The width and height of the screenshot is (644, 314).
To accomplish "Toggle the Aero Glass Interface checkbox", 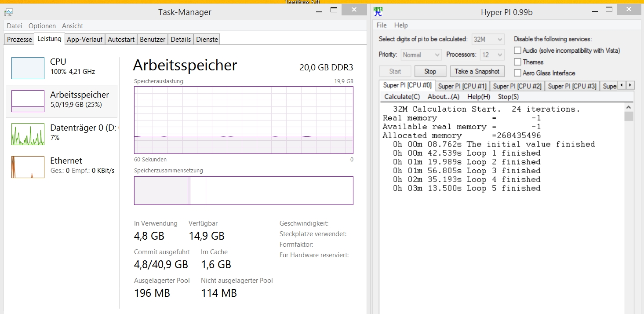I will (x=517, y=73).
